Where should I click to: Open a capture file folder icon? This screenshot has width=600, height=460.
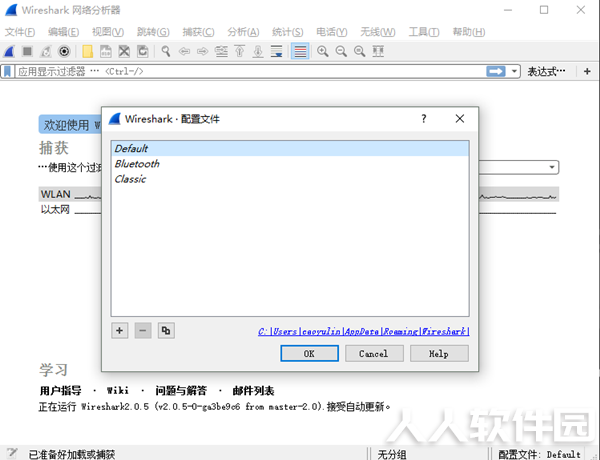click(88, 51)
